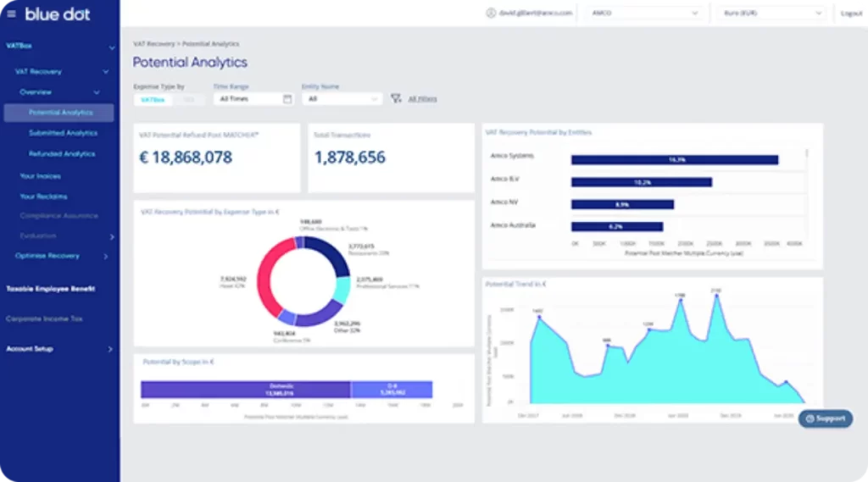
Task: Open the Euro (EUR) currency dropdown
Action: pyautogui.click(x=770, y=13)
